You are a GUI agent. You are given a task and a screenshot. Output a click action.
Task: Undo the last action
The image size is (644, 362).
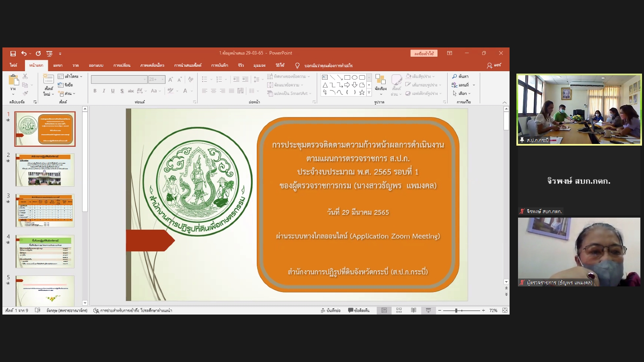[x=24, y=53]
